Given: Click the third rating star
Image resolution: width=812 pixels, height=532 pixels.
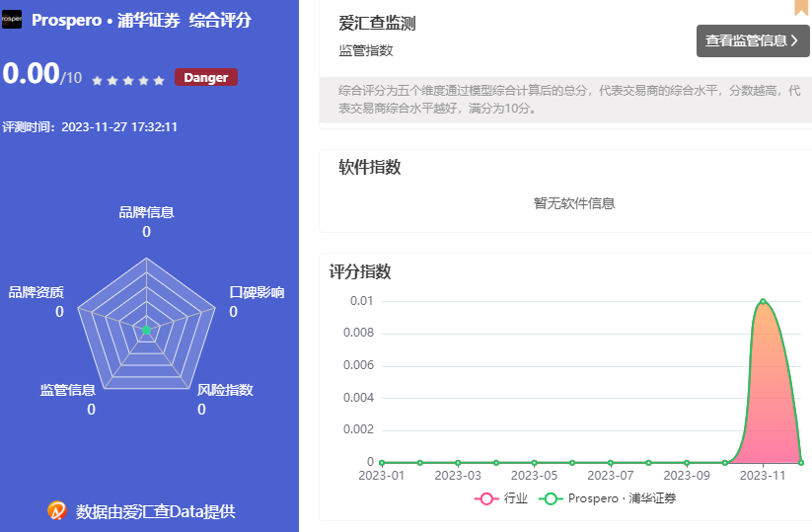Looking at the screenshot, I should (x=128, y=80).
